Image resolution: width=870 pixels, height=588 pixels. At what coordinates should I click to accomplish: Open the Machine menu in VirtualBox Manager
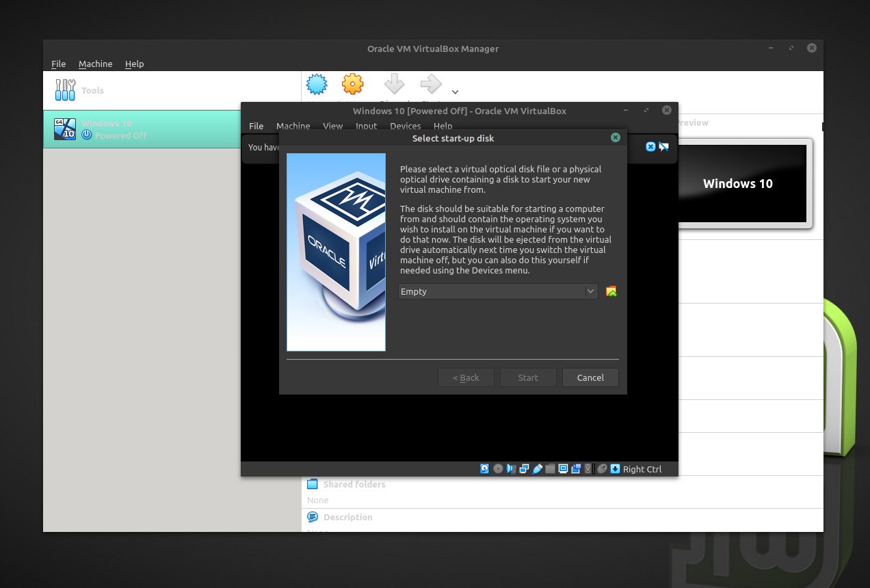coord(95,64)
